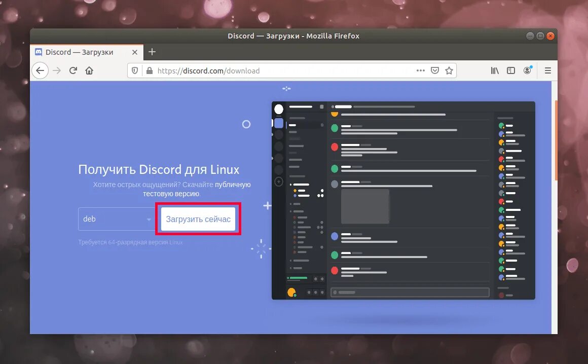Open the Firefox home page icon
Image resolution: width=588 pixels, height=364 pixels.
(89, 70)
